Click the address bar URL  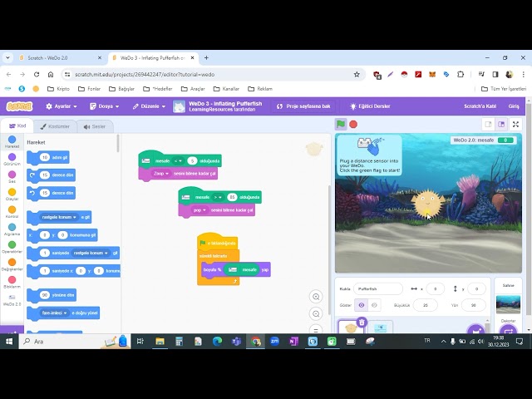click(145, 74)
